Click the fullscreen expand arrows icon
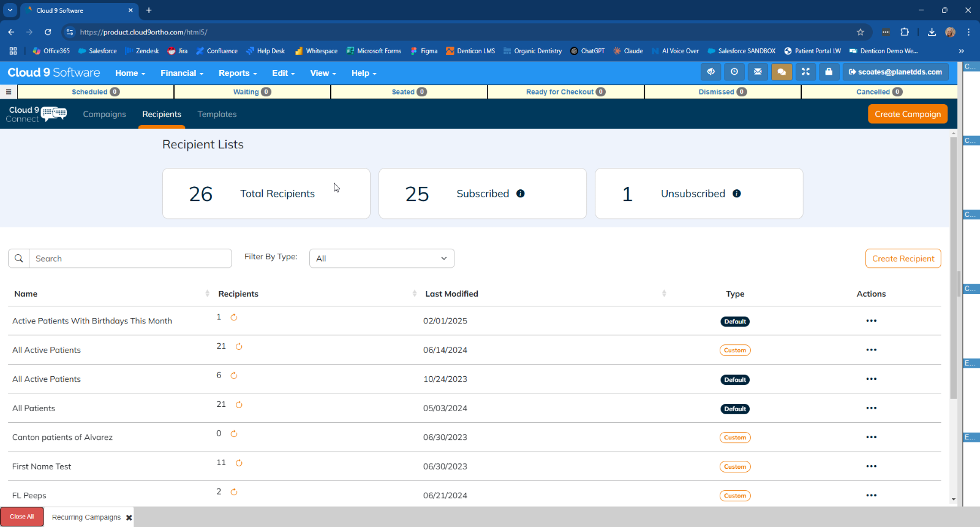 pos(805,72)
